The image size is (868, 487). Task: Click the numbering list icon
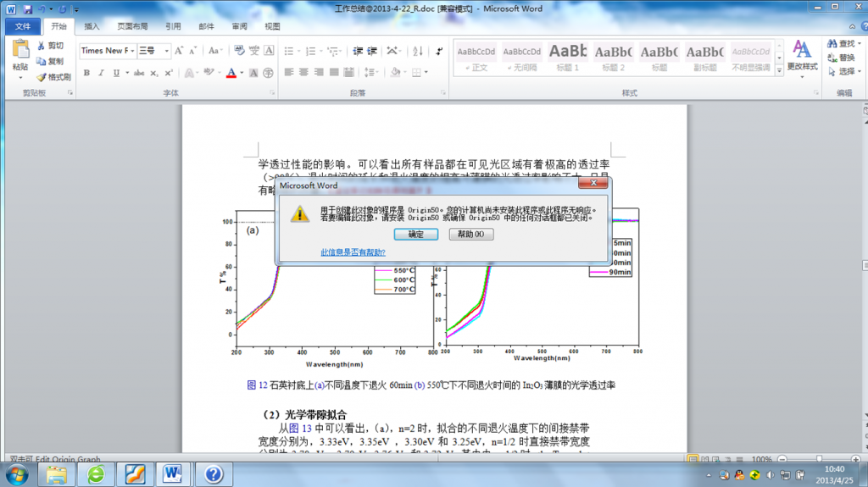click(310, 51)
